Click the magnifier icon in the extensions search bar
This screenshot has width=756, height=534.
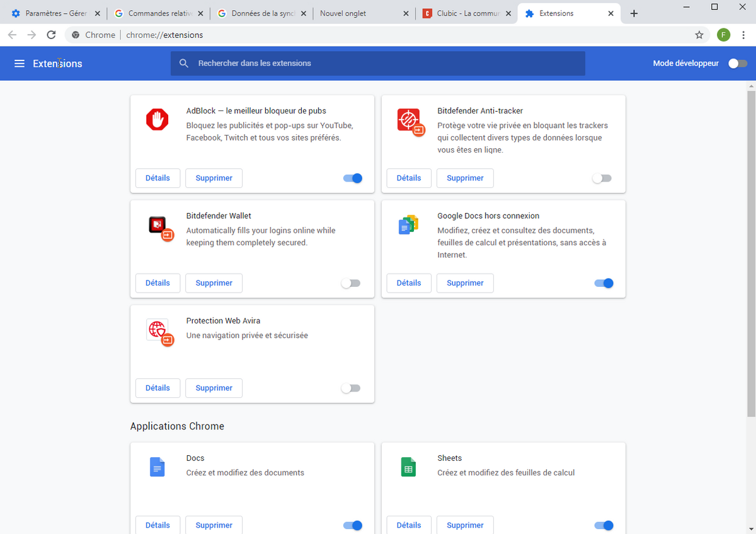point(184,63)
